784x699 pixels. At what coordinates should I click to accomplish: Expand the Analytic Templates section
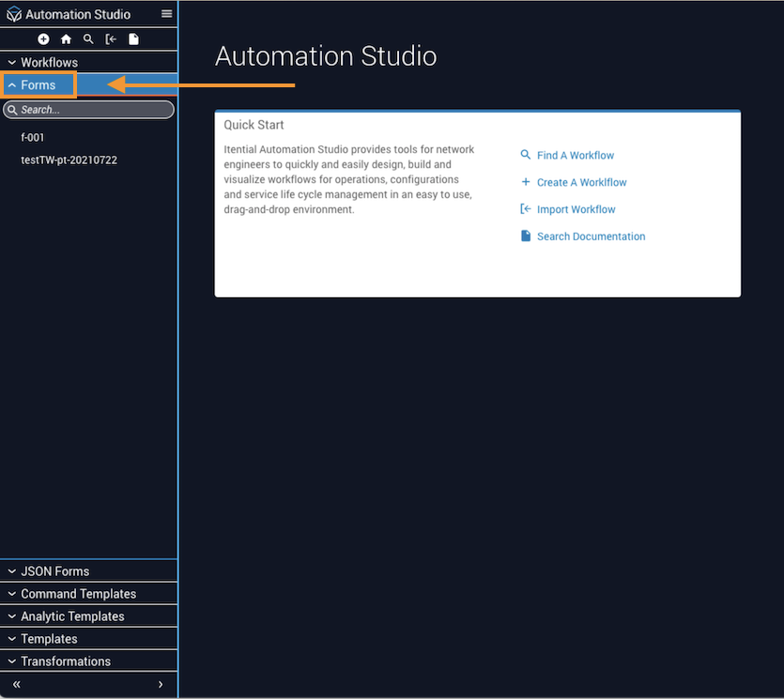coord(89,616)
